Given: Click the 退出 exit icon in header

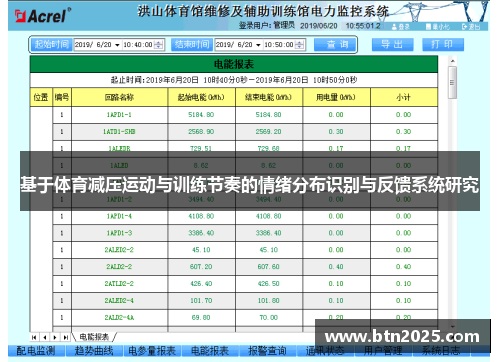Looking at the screenshot, I should point(464,27).
